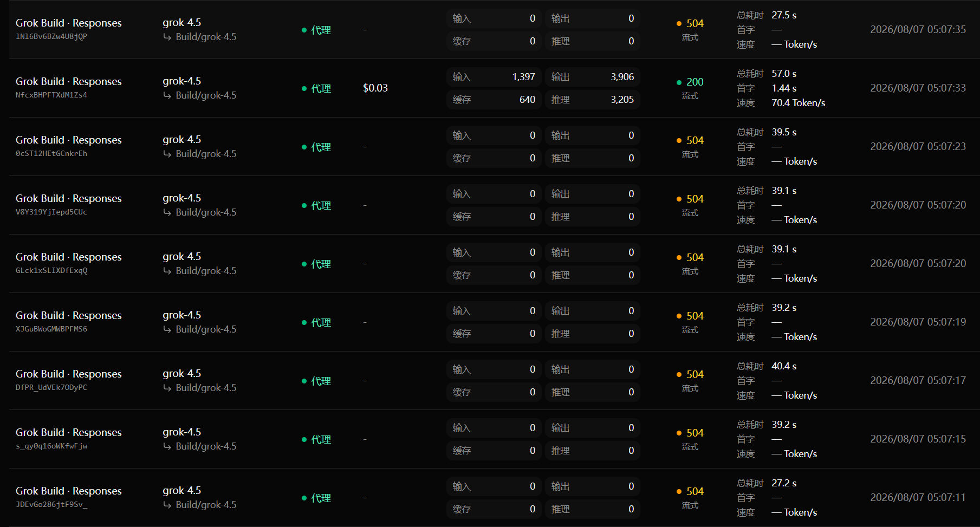Click the green dot beside status 200

pyautogui.click(x=679, y=82)
